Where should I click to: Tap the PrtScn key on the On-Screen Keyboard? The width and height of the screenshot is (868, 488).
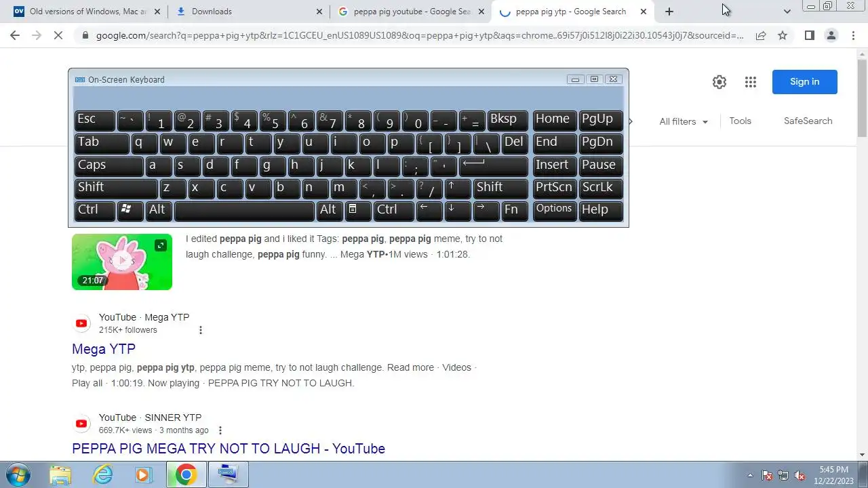(555, 188)
